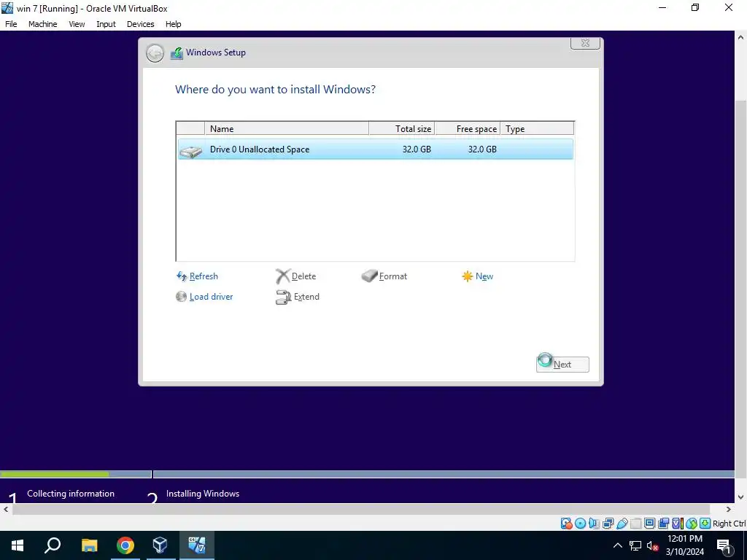Click the Format link
The height and width of the screenshot is (560, 747).
coord(393,276)
